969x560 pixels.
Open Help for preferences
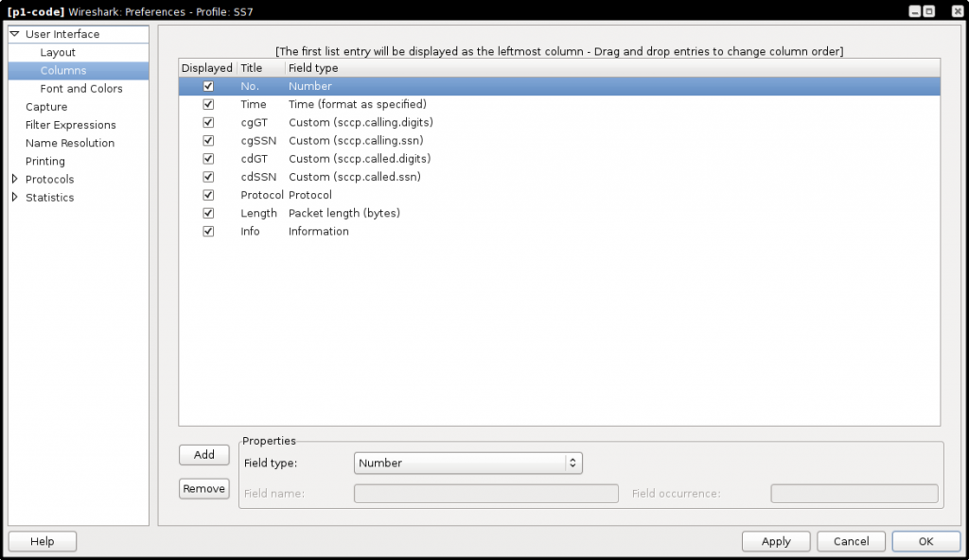pos(42,541)
